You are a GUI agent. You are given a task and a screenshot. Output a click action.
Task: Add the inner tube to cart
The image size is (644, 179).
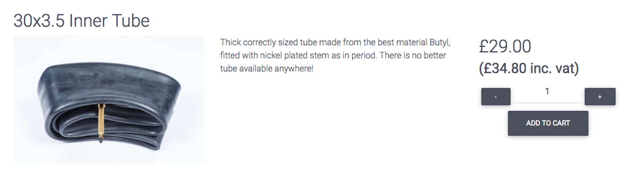tap(548, 123)
